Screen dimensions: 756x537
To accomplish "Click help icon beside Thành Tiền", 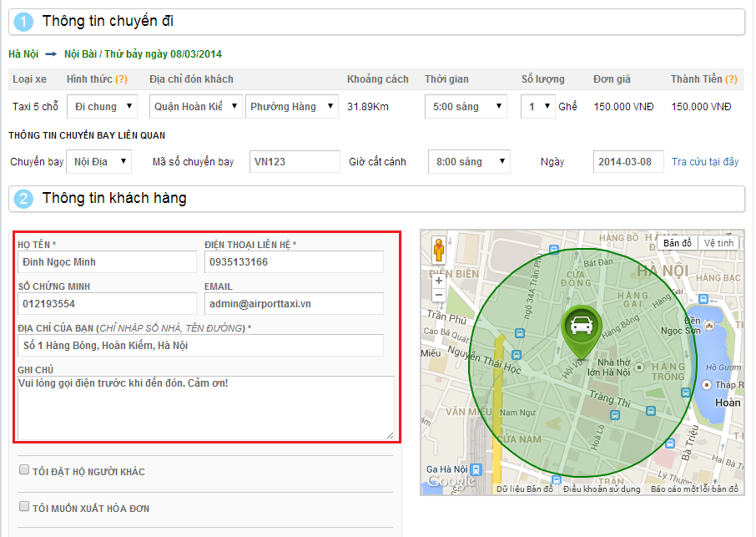I will tap(732, 79).
